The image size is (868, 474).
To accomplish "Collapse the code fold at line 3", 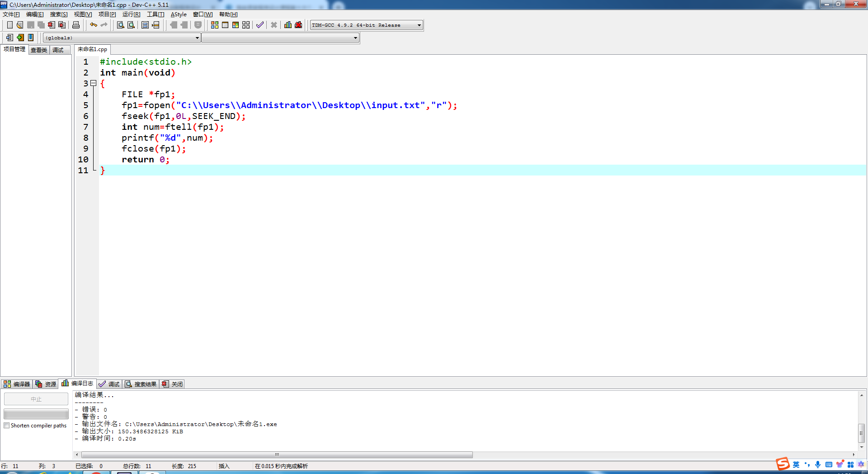I will (x=94, y=83).
